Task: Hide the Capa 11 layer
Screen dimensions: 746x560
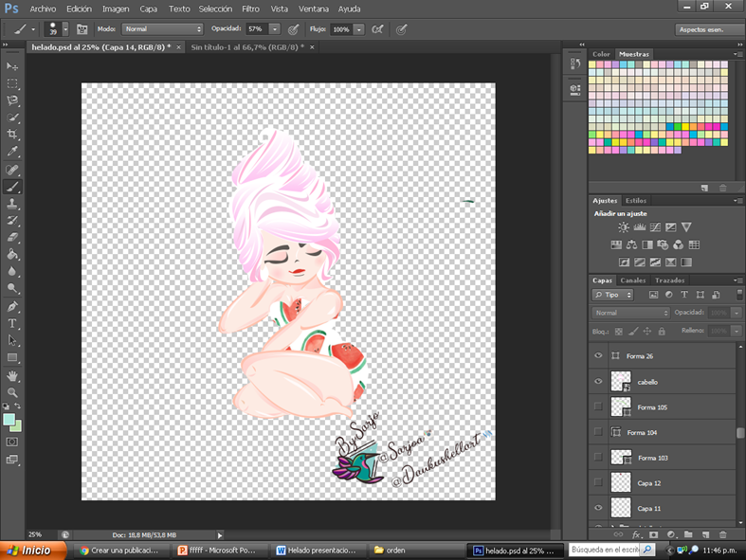Action: pos(598,508)
